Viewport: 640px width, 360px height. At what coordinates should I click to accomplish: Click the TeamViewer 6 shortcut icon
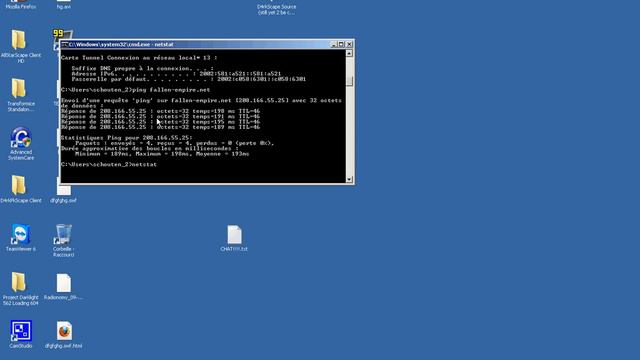click(x=20, y=234)
